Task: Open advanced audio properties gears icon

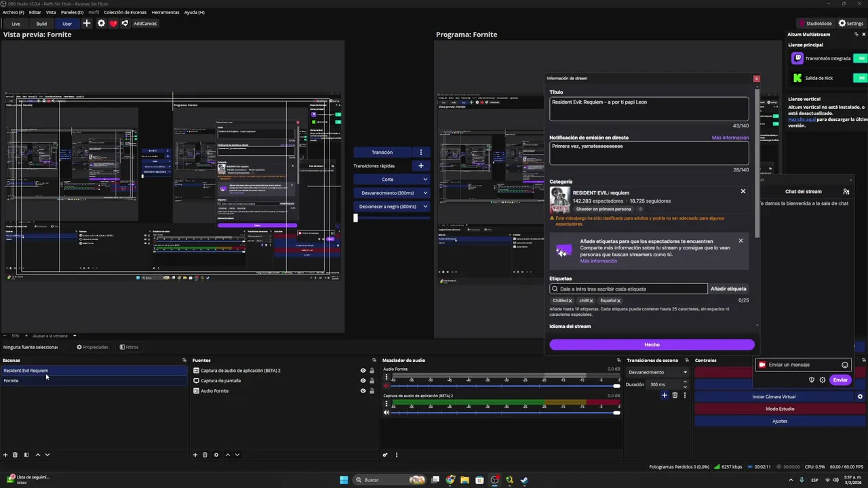Action: [385, 455]
